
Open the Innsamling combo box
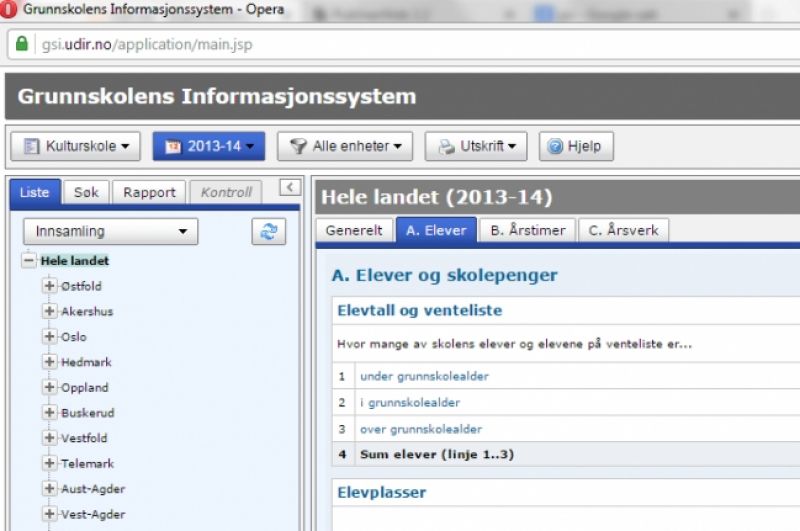(x=110, y=231)
